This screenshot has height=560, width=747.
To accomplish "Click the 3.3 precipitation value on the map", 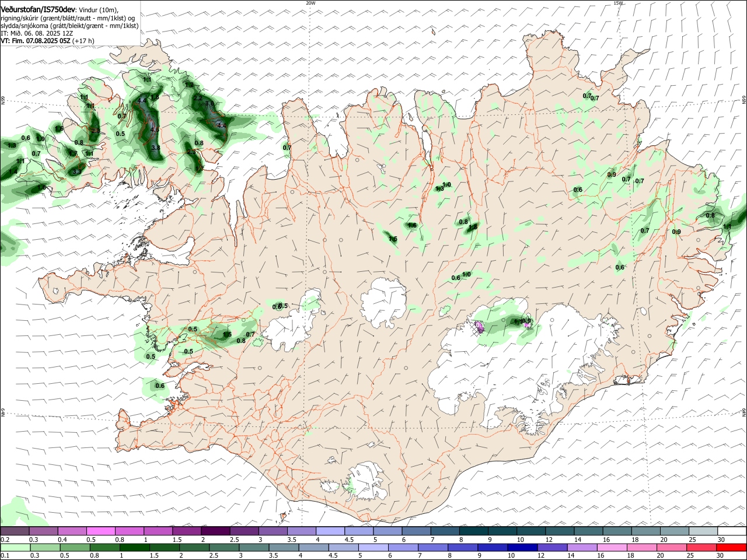I will (77, 171).
